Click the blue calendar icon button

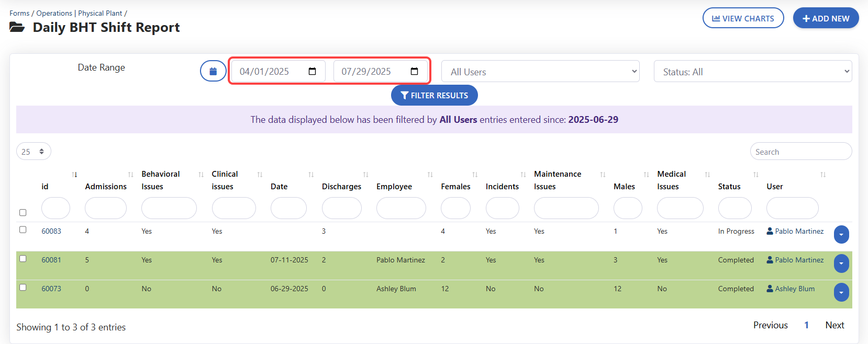213,71
